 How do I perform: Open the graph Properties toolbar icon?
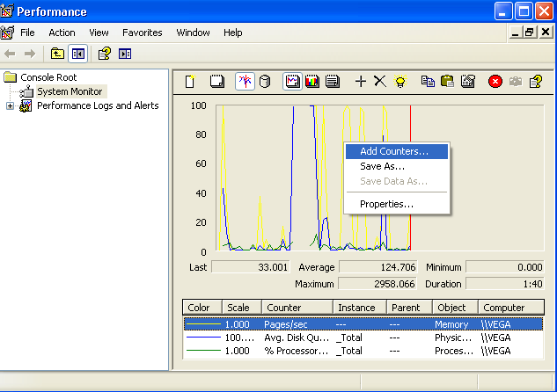pos(468,81)
